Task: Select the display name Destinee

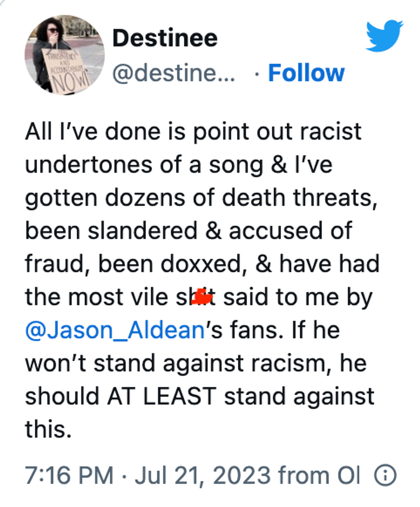Action: tap(165, 38)
